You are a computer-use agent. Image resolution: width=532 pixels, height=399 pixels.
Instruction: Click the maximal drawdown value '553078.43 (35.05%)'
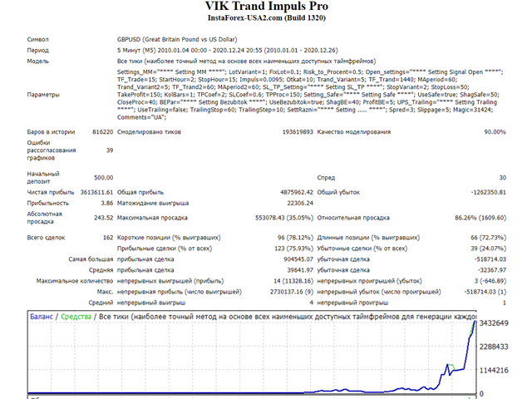(x=284, y=218)
